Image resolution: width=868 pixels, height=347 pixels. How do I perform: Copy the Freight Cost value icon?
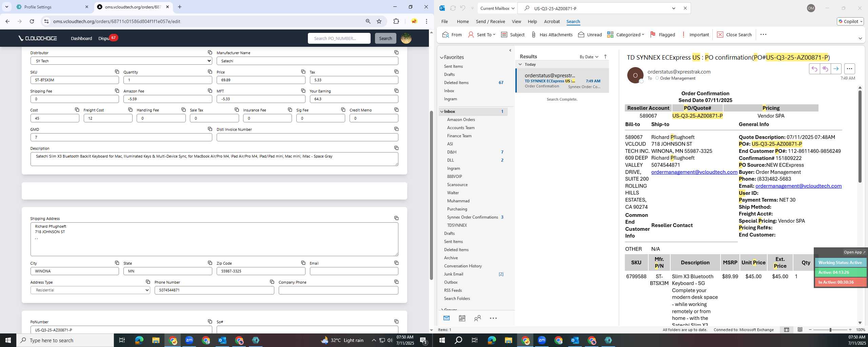[x=130, y=109]
